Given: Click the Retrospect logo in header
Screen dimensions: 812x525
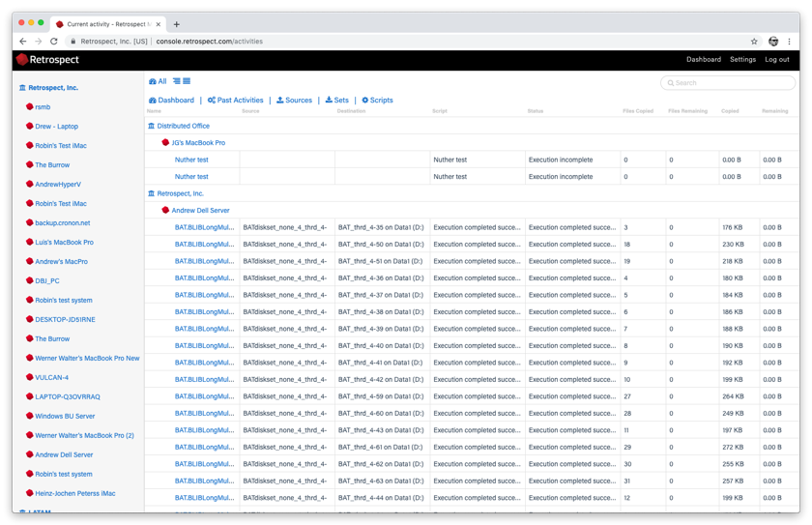Looking at the screenshot, I should point(47,60).
